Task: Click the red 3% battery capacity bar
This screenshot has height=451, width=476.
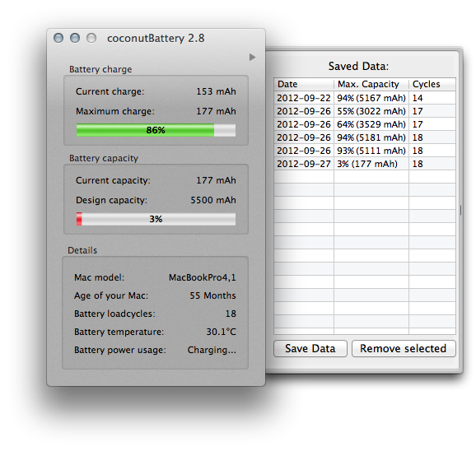Action: (156, 219)
